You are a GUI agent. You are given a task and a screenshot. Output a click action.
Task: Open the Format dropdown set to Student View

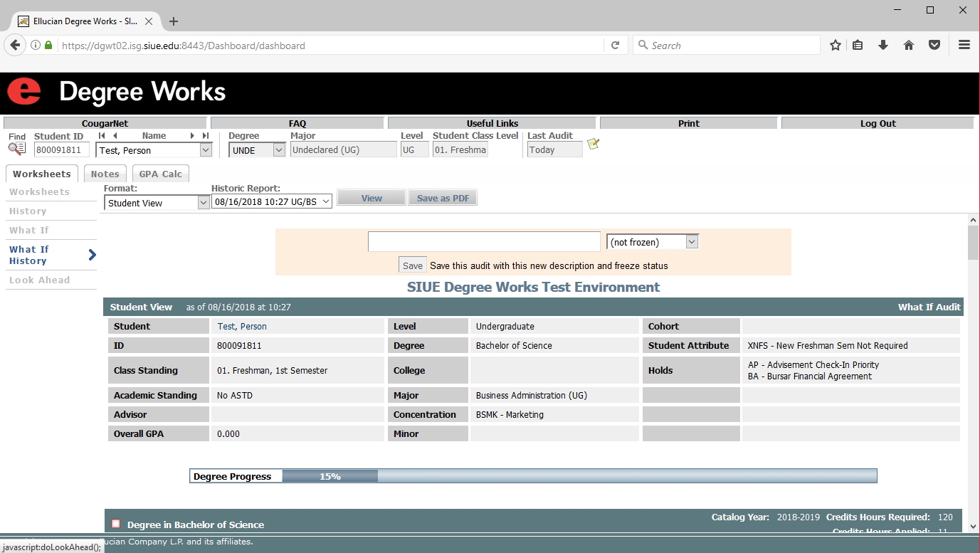[157, 203]
